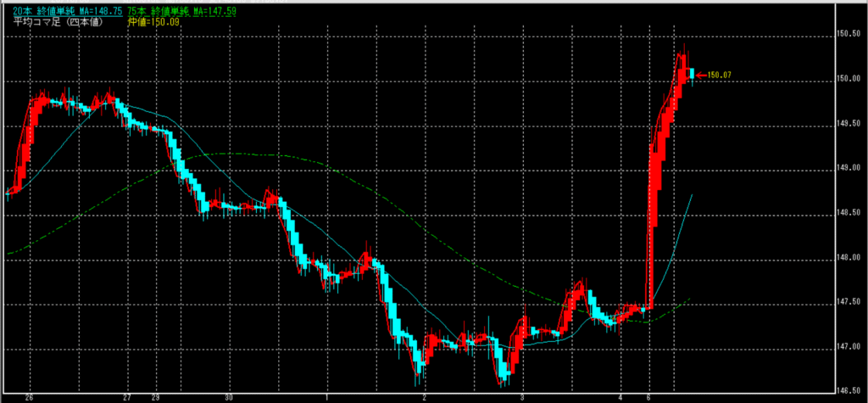Select date marker 3 on time axis
868x403 pixels.
[x=523, y=397]
